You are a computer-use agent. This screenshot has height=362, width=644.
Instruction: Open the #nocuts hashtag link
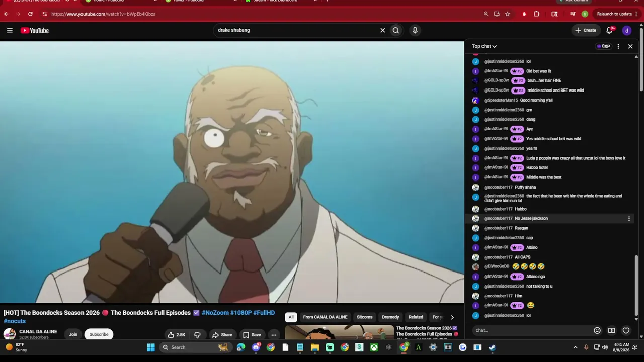point(15,321)
